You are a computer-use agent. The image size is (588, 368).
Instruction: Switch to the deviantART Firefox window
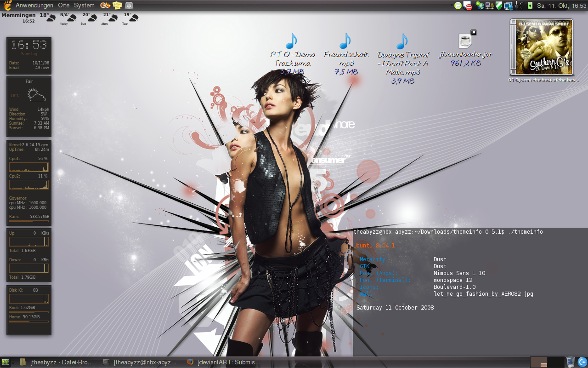pos(224,362)
